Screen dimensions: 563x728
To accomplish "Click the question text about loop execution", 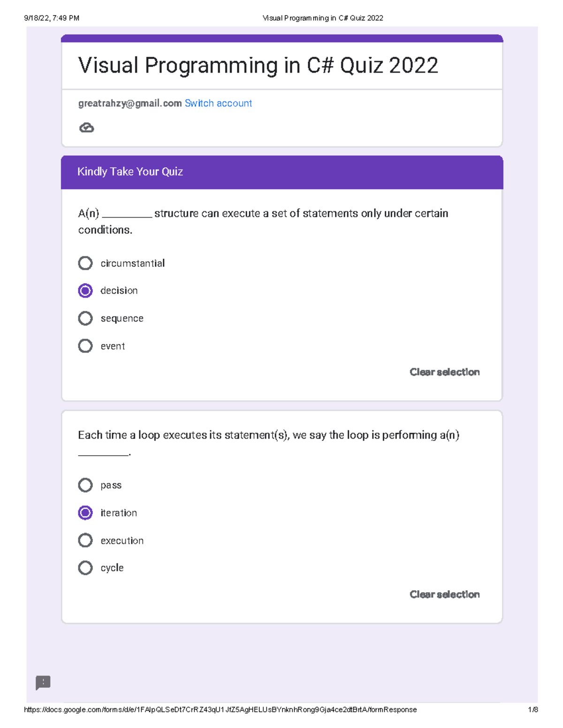I will point(268,435).
